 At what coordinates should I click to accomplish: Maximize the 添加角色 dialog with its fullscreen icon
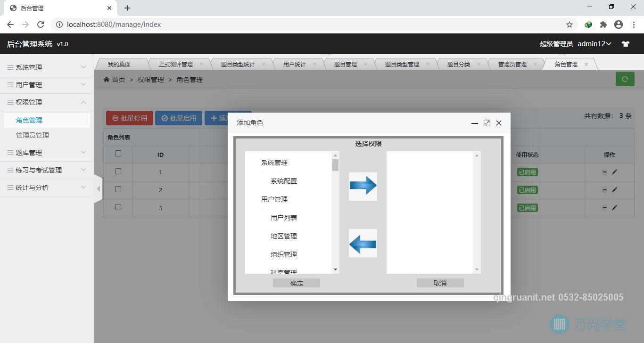click(487, 123)
